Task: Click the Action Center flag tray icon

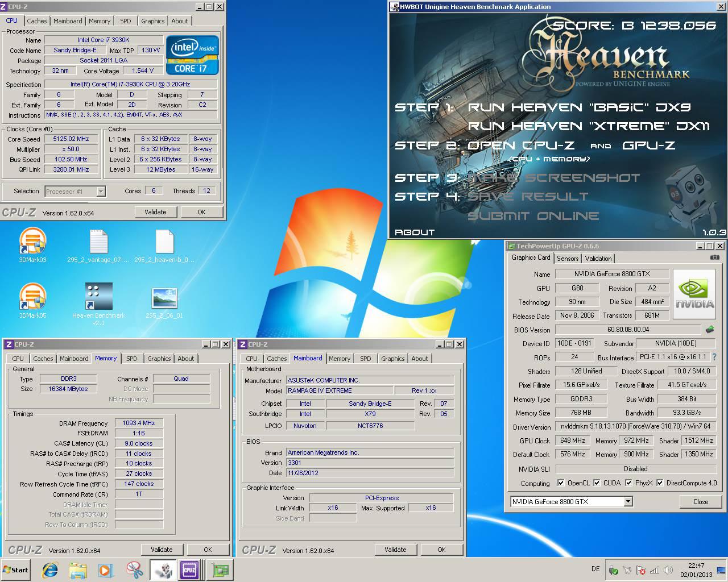Action: 640,570
